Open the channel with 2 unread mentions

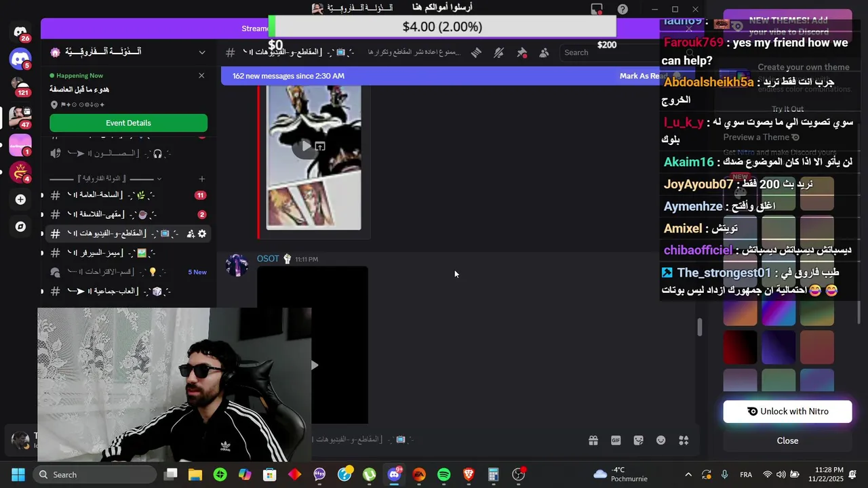coord(127,214)
